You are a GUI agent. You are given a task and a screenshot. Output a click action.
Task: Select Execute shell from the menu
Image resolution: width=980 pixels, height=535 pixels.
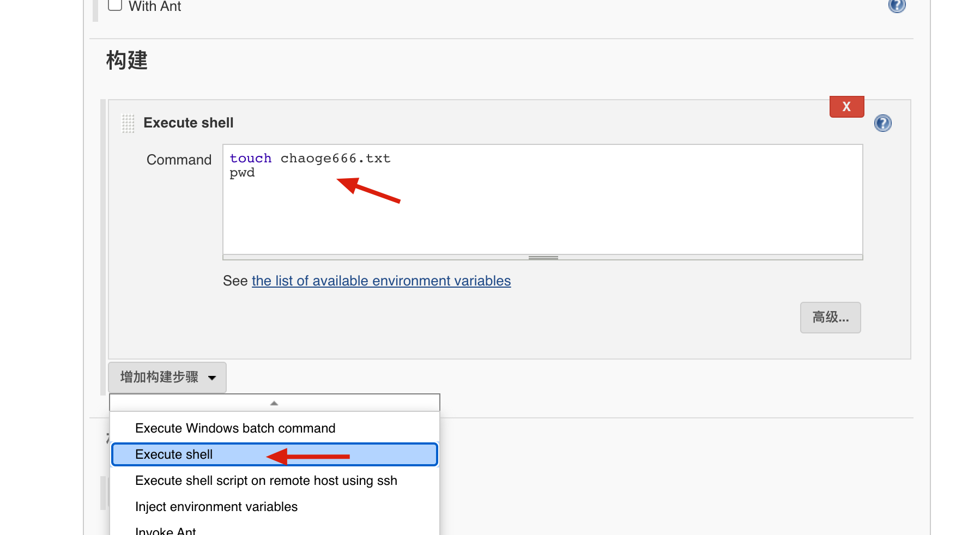tap(275, 454)
